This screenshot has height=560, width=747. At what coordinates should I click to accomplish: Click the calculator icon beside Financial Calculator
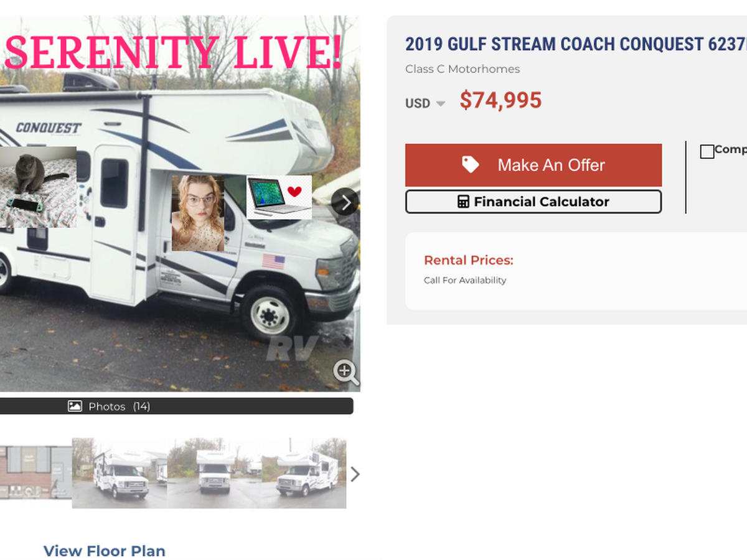pyautogui.click(x=463, y=202)
